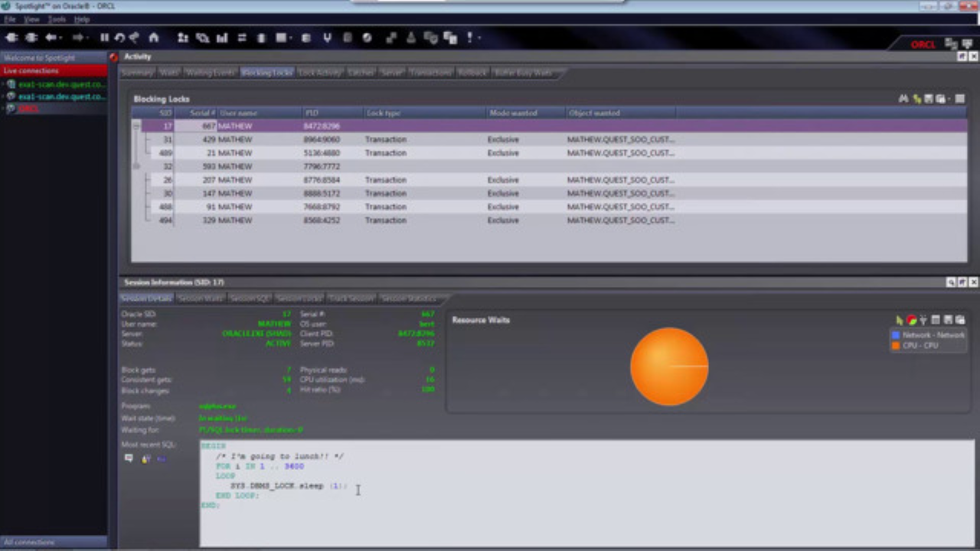Click the fork-shaped toolbar icon
The width and height of the screenshot is (980, 551).
(328, 37)
